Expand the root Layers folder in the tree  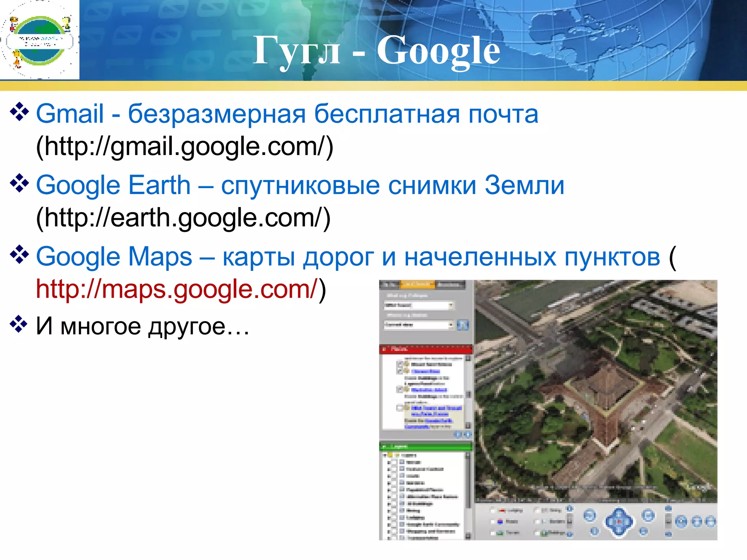point(385,455)
